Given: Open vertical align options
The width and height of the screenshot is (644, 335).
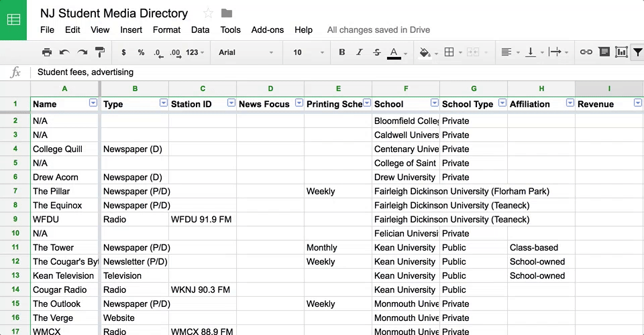Looking at the screenshot, I should point(535,52).
